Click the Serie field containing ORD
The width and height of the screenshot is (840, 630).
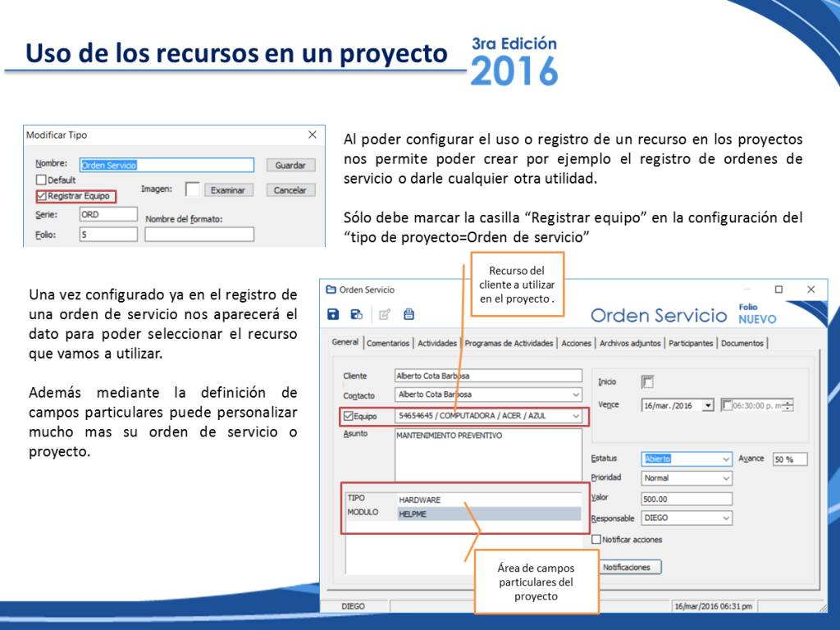tap(108, 214)
